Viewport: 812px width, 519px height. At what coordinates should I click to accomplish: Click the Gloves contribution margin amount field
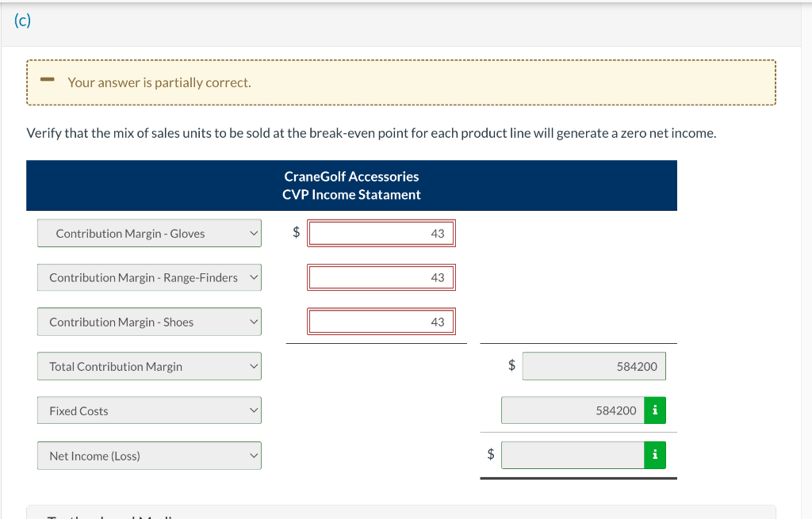click(x=381, y=234)
